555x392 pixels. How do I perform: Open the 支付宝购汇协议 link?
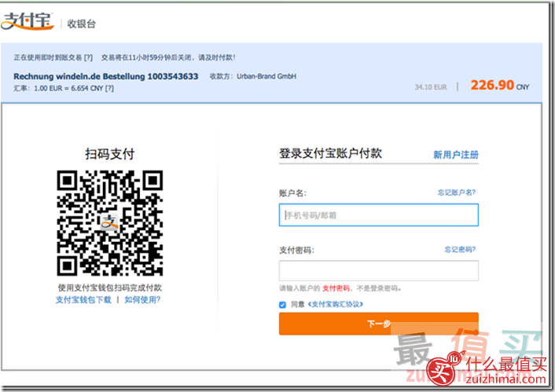coord(336,304)
